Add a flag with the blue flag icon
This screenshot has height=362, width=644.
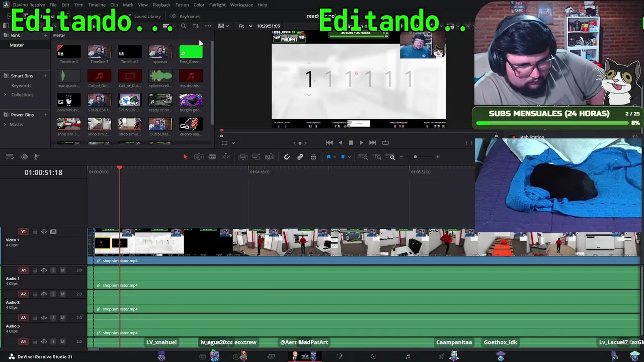[x=329, y=157]
